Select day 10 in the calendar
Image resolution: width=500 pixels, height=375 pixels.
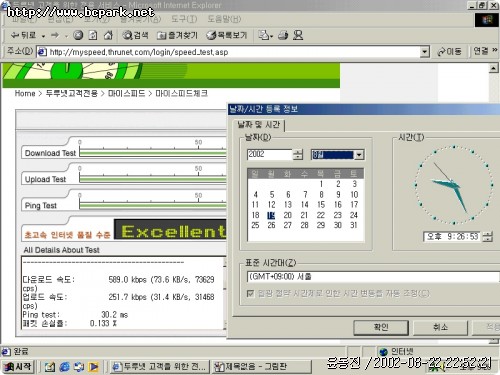[354, 194]
